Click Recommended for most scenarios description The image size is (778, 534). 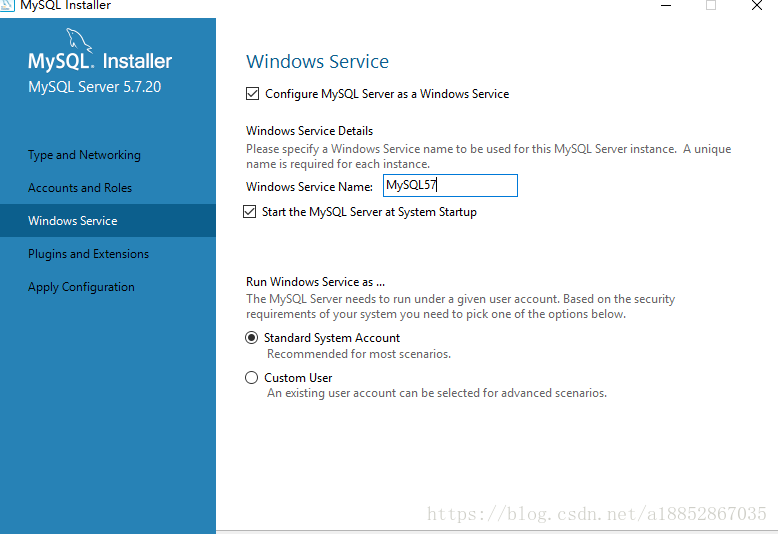pos(359,354)
